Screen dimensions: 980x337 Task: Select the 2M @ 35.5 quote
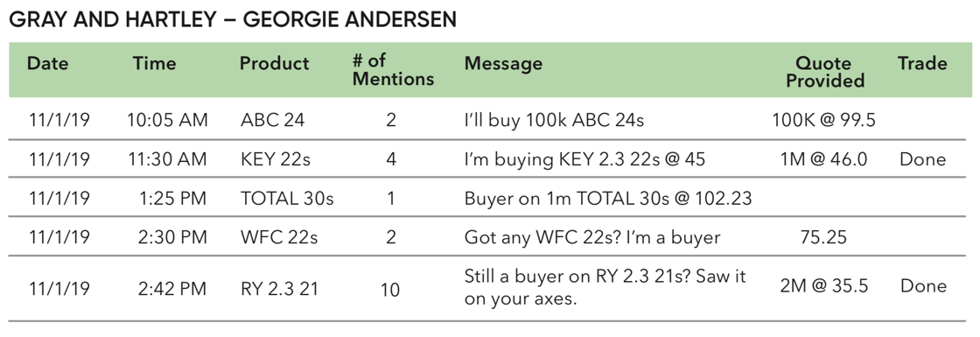tap(823, 287)
